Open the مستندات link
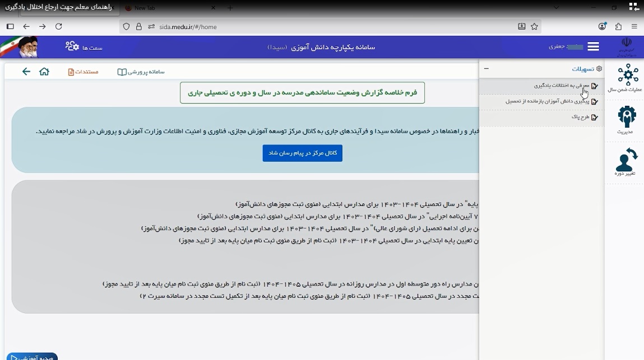 [x=83, y=72]
